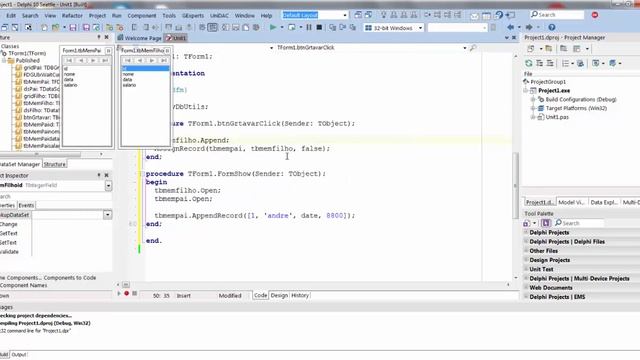The width and height of the screenshot is (640, 360).
Task: Switch to the Welcome Page tab
Action: click(x=139, y=38)
